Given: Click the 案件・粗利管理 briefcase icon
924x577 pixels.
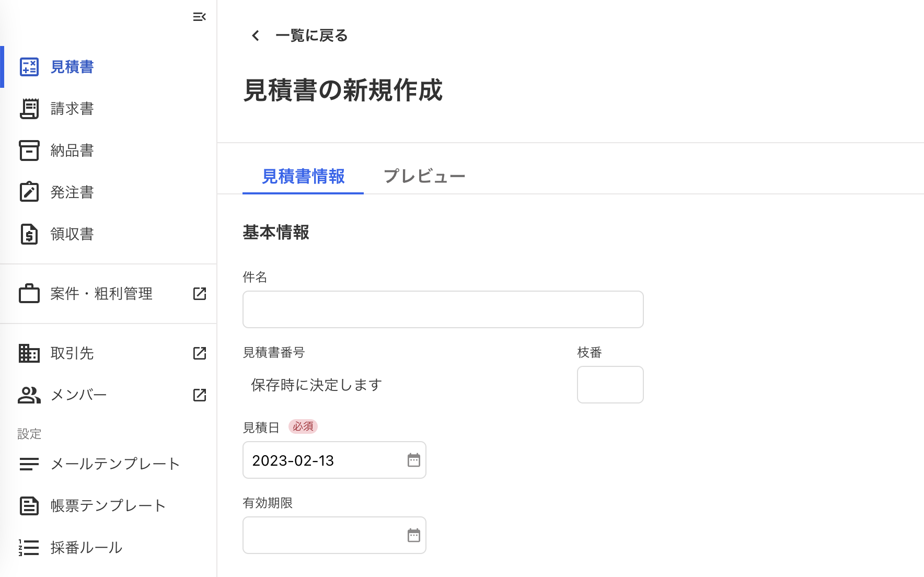Looking at the screenshot, I should point(29,294).
